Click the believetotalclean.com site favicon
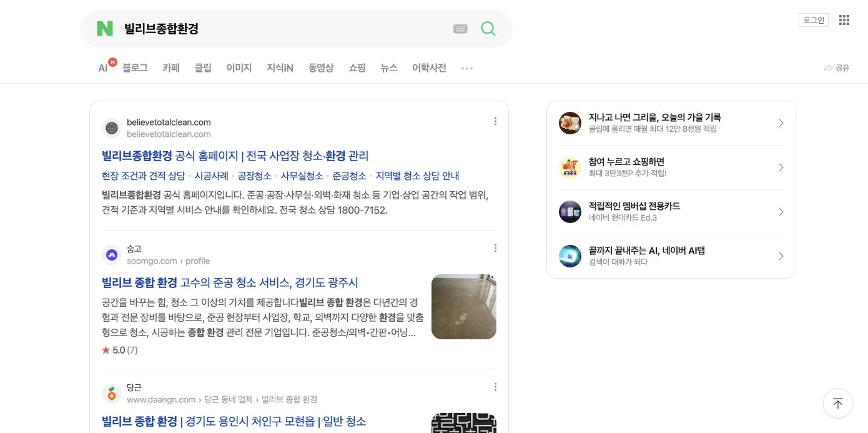The width and height of the screenshot is (868, 433). [x=112, y=128]
